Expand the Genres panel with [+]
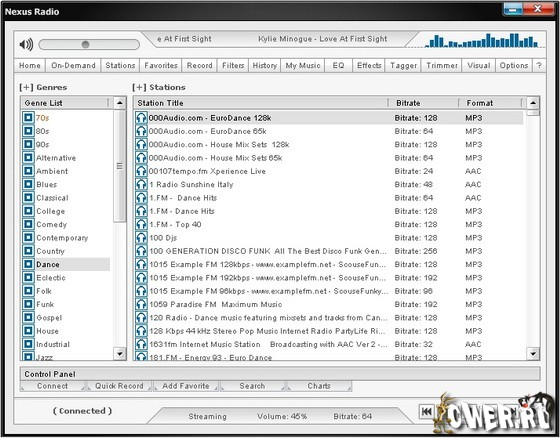Image resolution: width=560 pixels, height=438 pixels. point(26,87)
